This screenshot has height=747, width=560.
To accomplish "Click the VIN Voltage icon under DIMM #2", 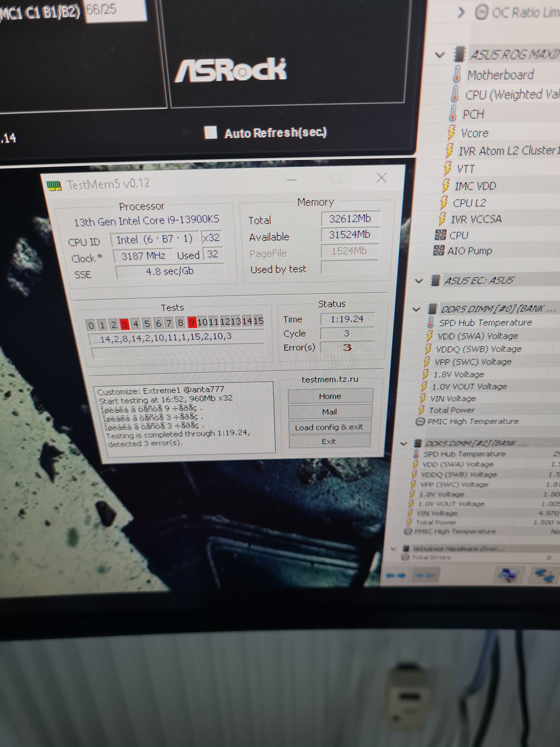I will (409, 513).
